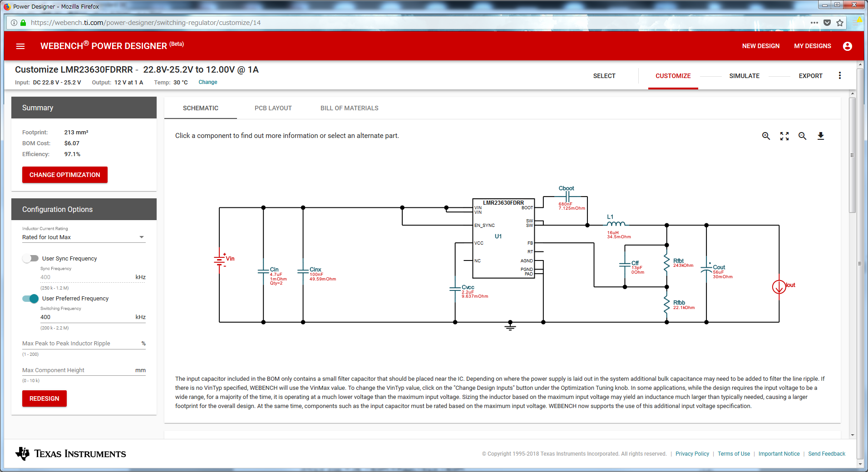Image resolution: width=868 pixels, height=472 pixels.
Task: Disable User Preferred Frequency toggle
Action: click(30, 299)
